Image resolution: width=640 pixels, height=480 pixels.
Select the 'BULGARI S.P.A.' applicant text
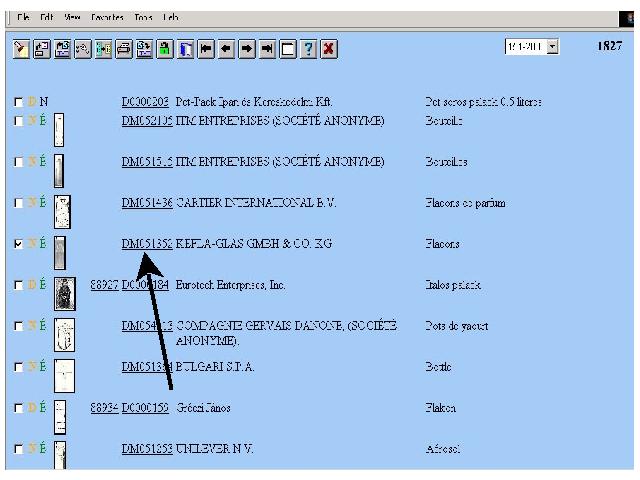[x=215, y=367]
